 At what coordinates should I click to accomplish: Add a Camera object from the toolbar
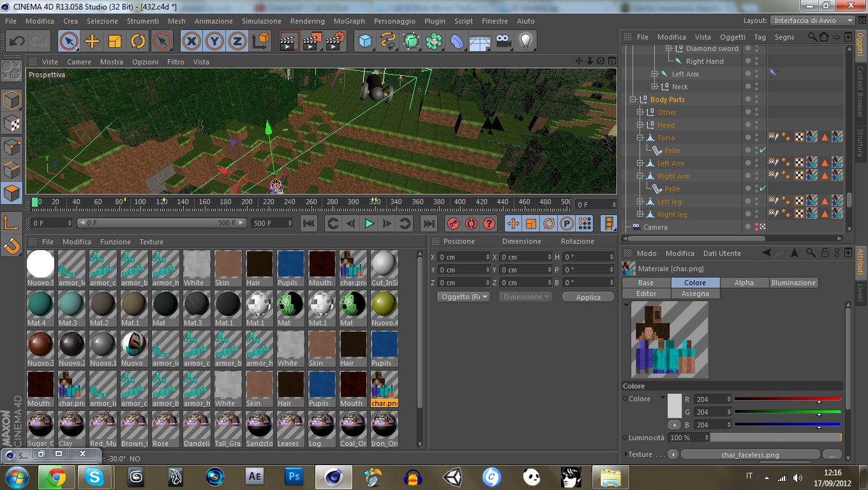click(503, 41)
